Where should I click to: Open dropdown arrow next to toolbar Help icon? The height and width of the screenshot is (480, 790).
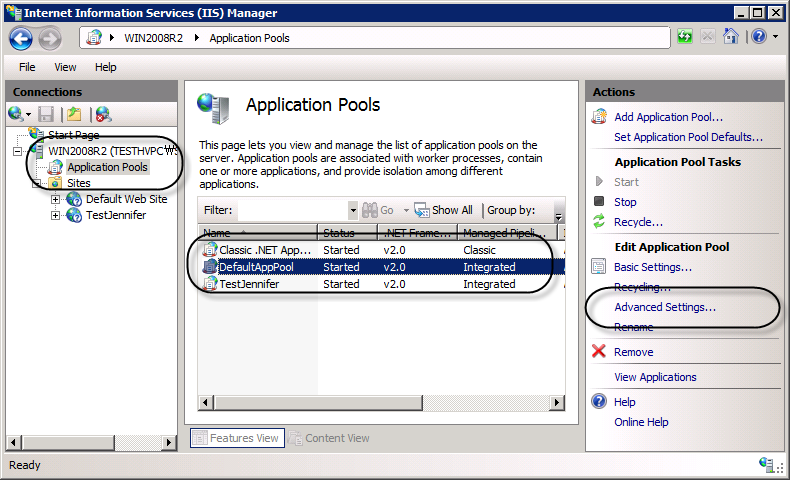pyautogui.click(x=776, y=36)
